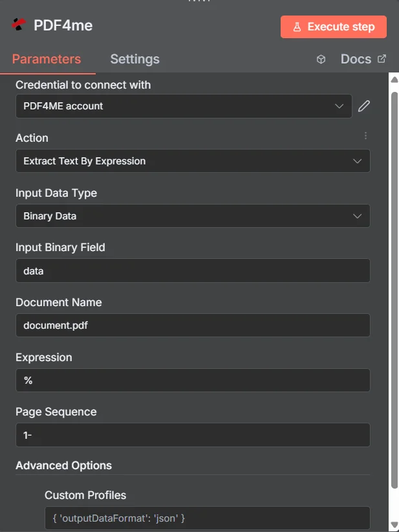This screenshot has width=399, height=532.
Task: Click the external link icon next to Docs
Action: [x=382, y=59]
